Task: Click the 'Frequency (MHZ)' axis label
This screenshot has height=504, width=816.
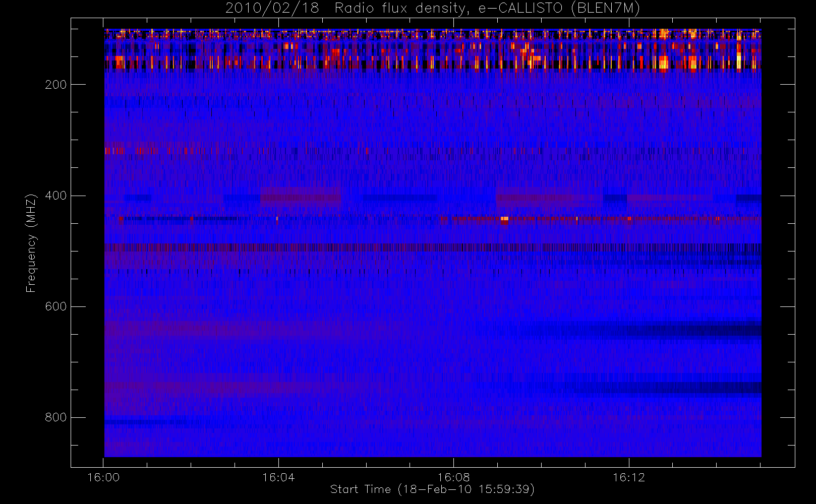Action: click(x=31, y=243)
